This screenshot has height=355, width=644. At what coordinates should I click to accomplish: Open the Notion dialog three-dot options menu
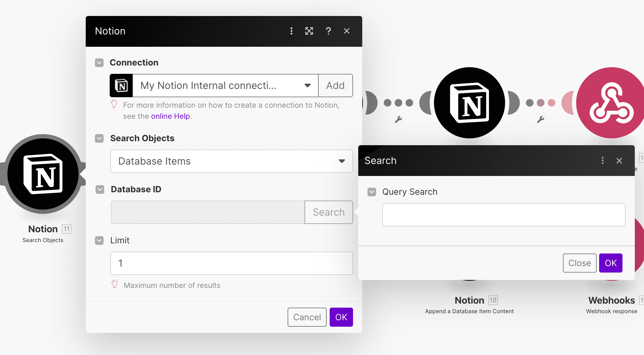[291, 31]
